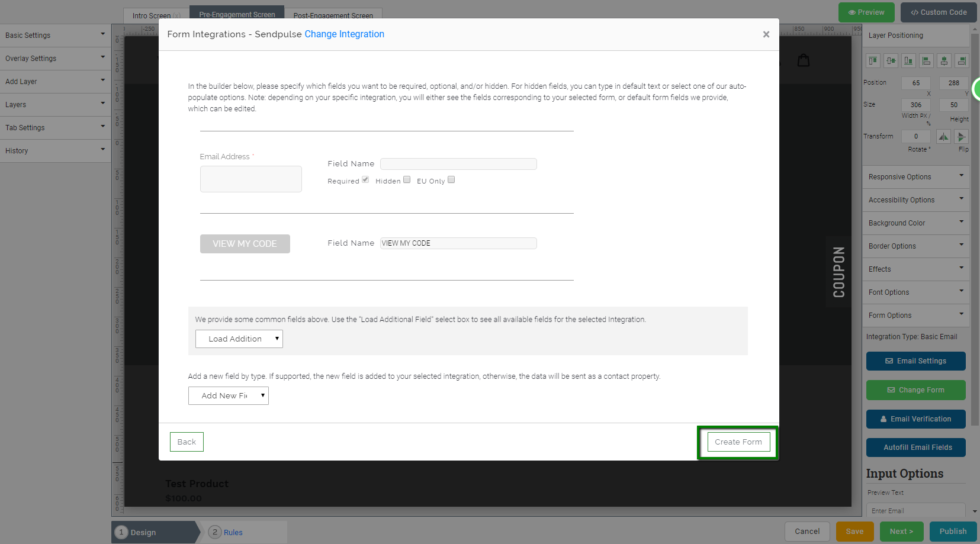Go to the Rules step tab
The width and height of the screenshot is (980, 544).
point(232,532)
